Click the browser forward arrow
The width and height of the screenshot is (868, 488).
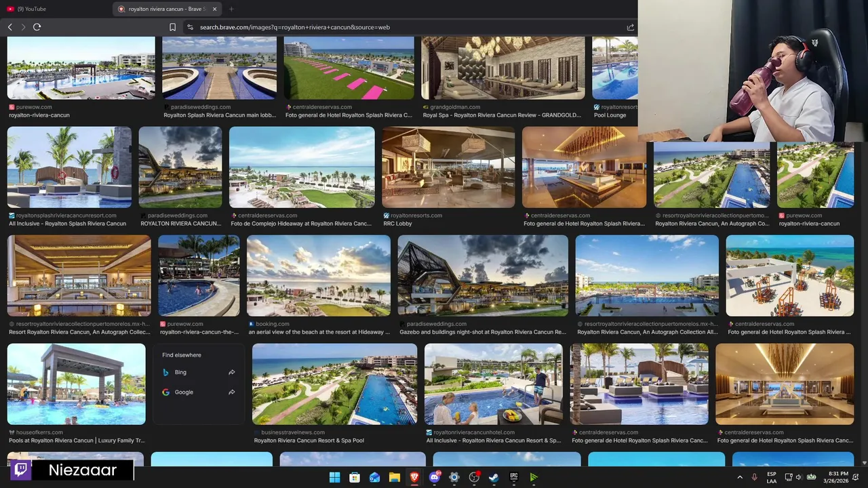point(23,27)
